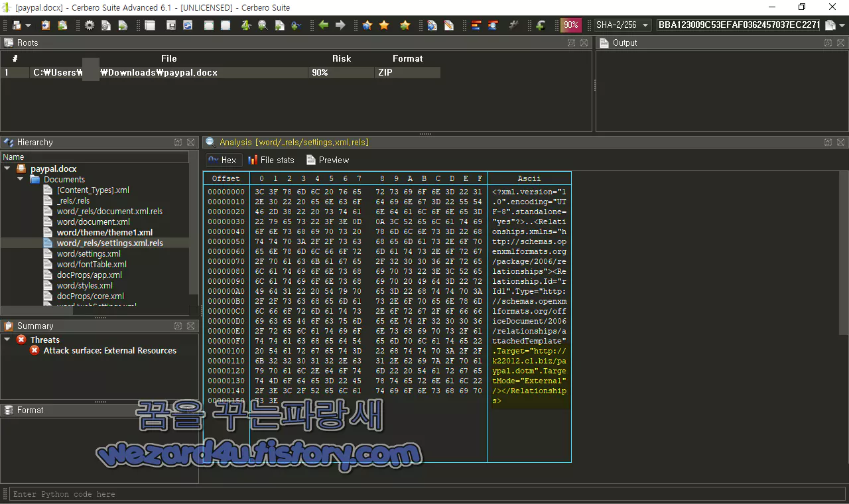This screenshot has height=504, width=849.
Task: Click the page with green plus icon
Action: (279, 25)
